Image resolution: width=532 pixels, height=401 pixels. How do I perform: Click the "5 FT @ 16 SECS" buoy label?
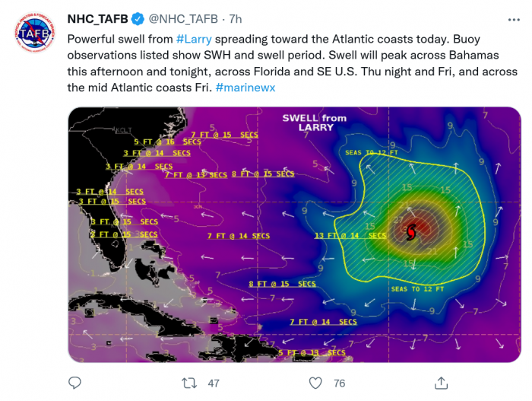[167, 142]
